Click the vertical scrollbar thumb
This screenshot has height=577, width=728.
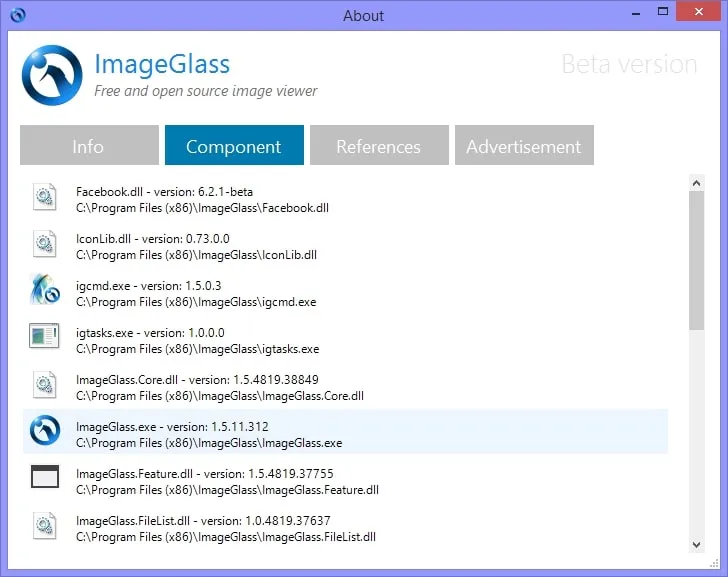click(x=696, y=261)
